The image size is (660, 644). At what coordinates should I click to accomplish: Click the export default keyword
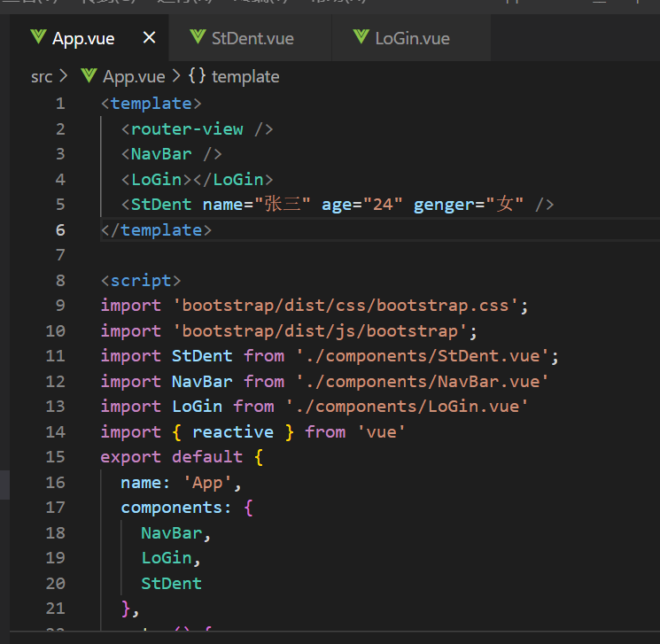click(x=171, y=457)
